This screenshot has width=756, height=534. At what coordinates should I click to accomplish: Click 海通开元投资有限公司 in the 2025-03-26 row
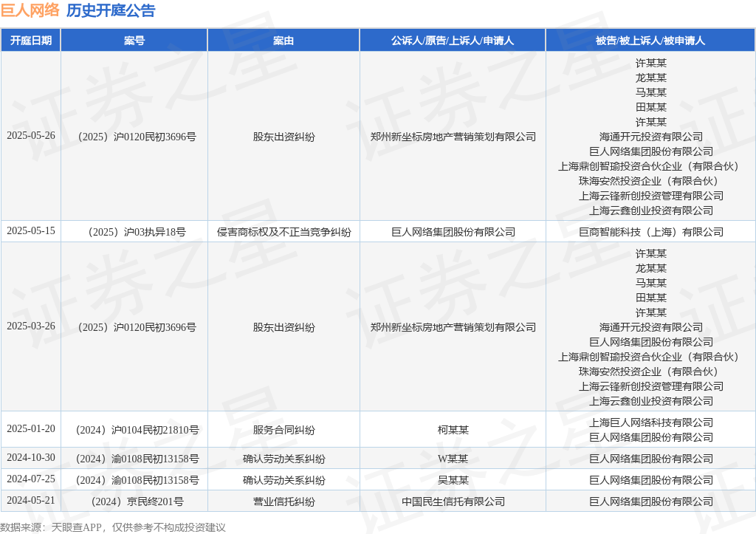[x=650, y=327]
